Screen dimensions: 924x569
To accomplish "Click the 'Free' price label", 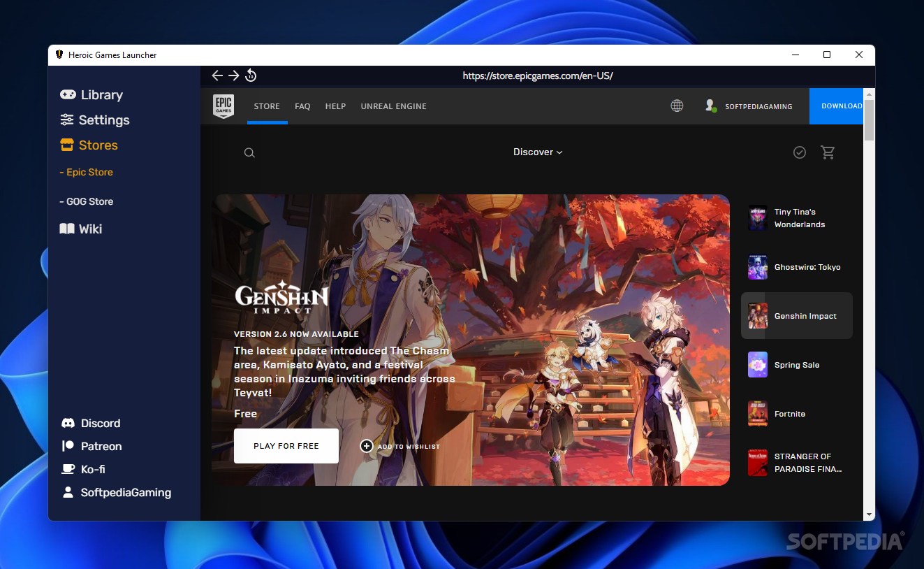I will pos(245,414).
